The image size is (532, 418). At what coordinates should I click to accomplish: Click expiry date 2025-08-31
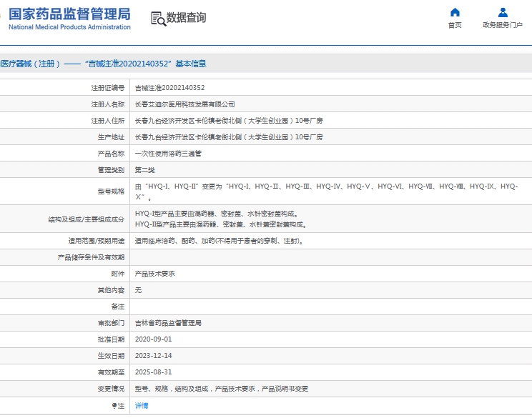153,372
